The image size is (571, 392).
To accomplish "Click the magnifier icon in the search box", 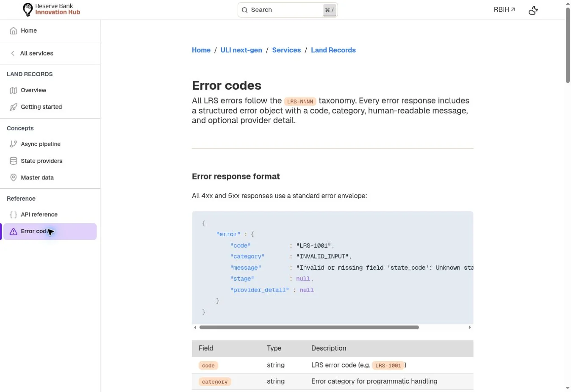I will click(245, 10).
